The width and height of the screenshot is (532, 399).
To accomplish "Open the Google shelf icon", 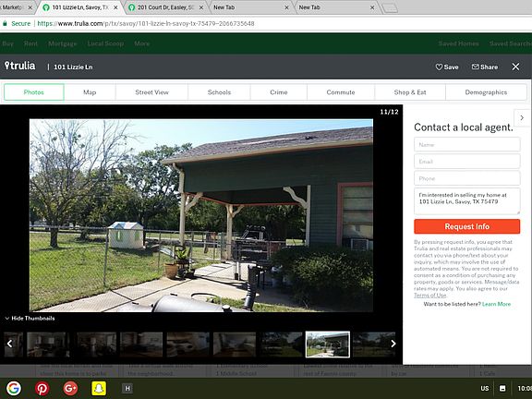I will pyautogui.click(x=13, y=388).
